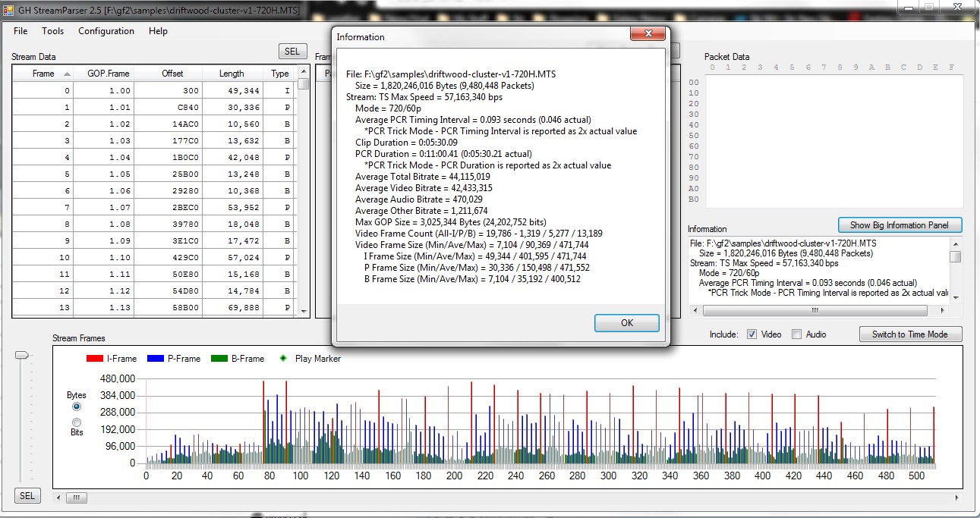The width and height of the screenshot is (980, 518).
Task: Select the Bytes radio button
Action: pos(76,407)
